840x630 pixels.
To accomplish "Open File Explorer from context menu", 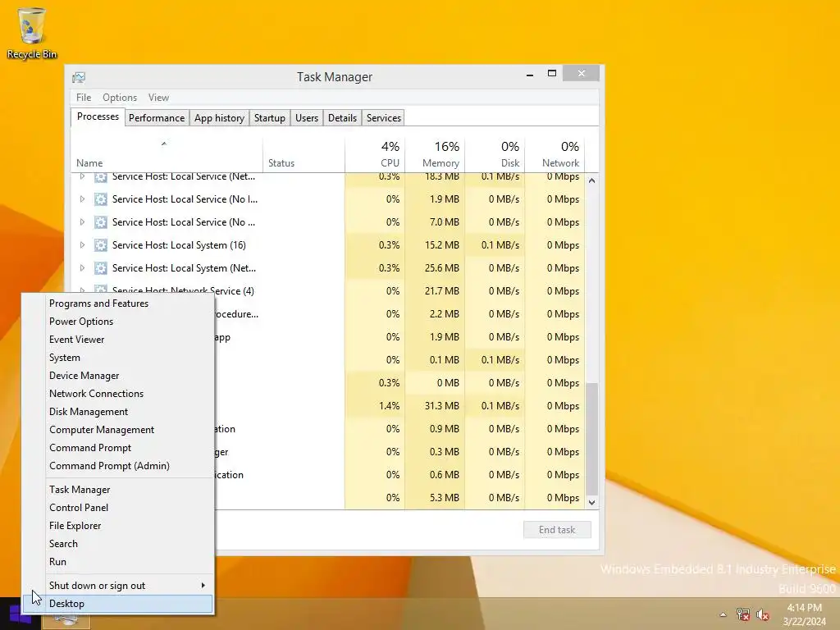I will (118, 526).
